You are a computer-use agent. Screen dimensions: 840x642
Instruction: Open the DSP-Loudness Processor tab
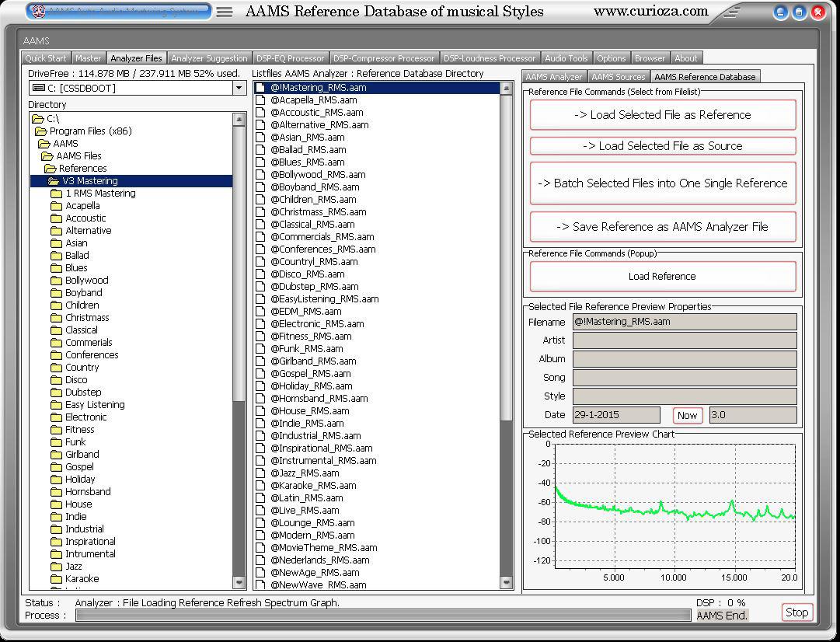[489, 58]
